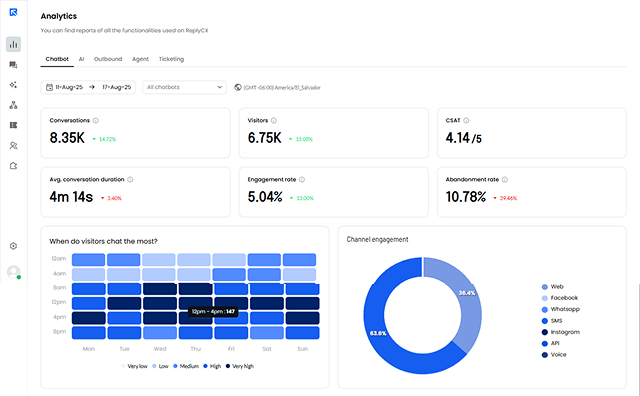
Task: Open the Analytics bar chart sidebar icon
Action: tap(13, 44)
